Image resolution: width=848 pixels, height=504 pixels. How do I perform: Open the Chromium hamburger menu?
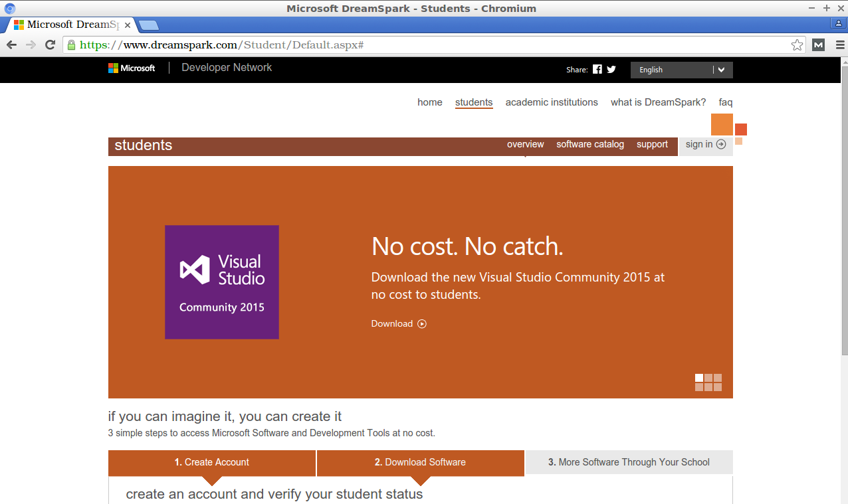click(x=840, y=45)
